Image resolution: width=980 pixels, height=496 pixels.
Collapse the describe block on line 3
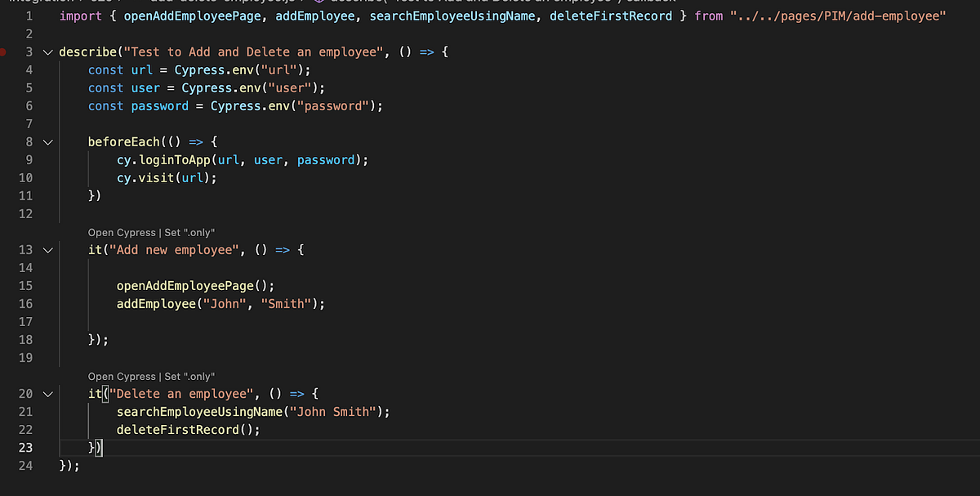47,51
